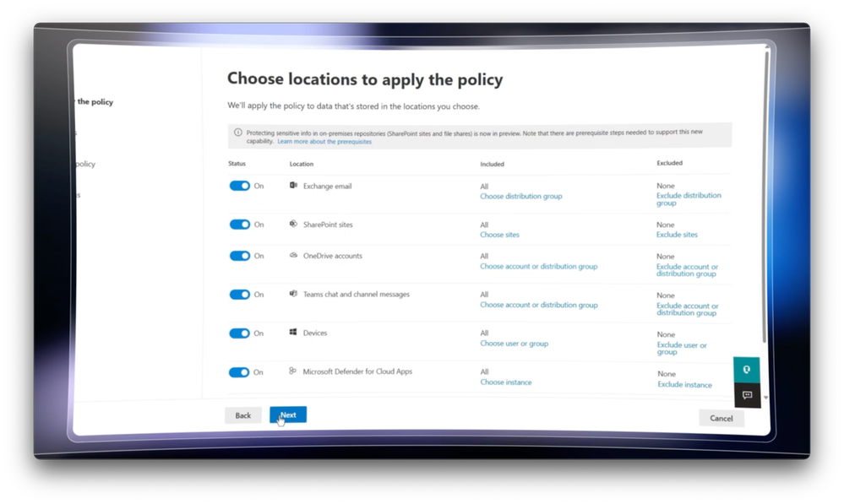Click Exclude distribution group link

click(x=689, y=199)
